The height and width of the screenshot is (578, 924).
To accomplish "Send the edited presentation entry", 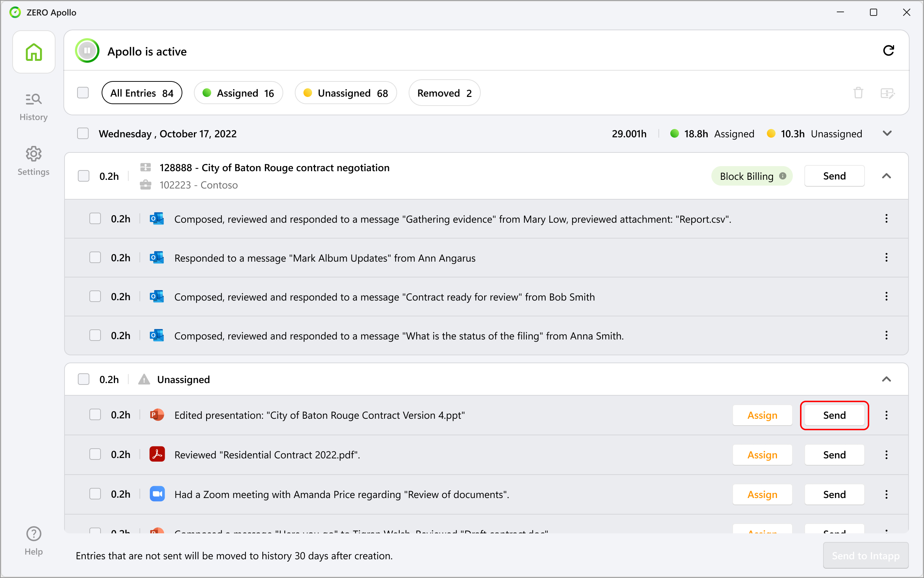I will (x=834, y=415).
